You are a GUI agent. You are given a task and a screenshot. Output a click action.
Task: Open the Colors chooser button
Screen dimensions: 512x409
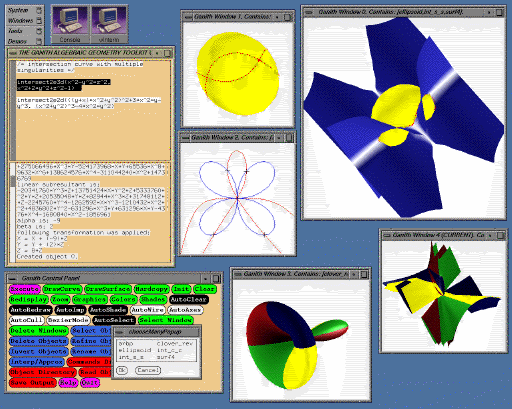pyautogui.click(x=123, y=299)
